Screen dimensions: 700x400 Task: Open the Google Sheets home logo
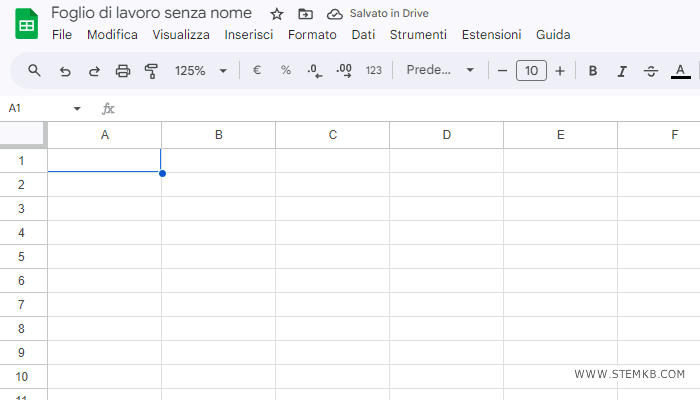(x=26, y=23)
